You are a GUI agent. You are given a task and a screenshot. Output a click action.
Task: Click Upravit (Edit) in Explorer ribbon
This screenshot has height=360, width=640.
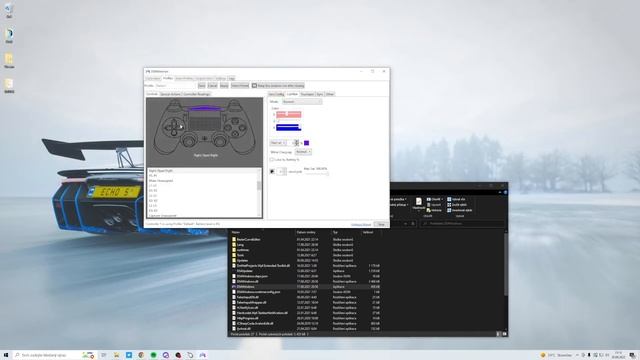click(434, 205)
